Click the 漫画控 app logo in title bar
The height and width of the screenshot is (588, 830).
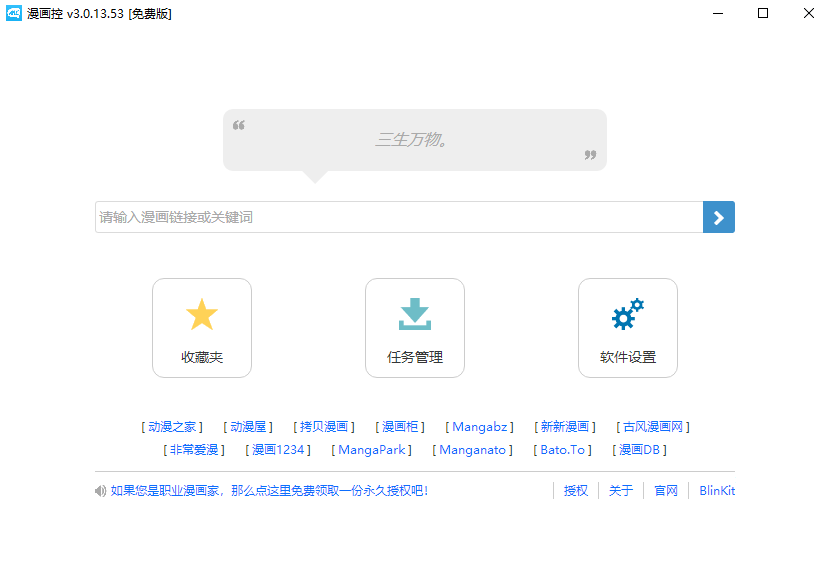coord(14,14)
